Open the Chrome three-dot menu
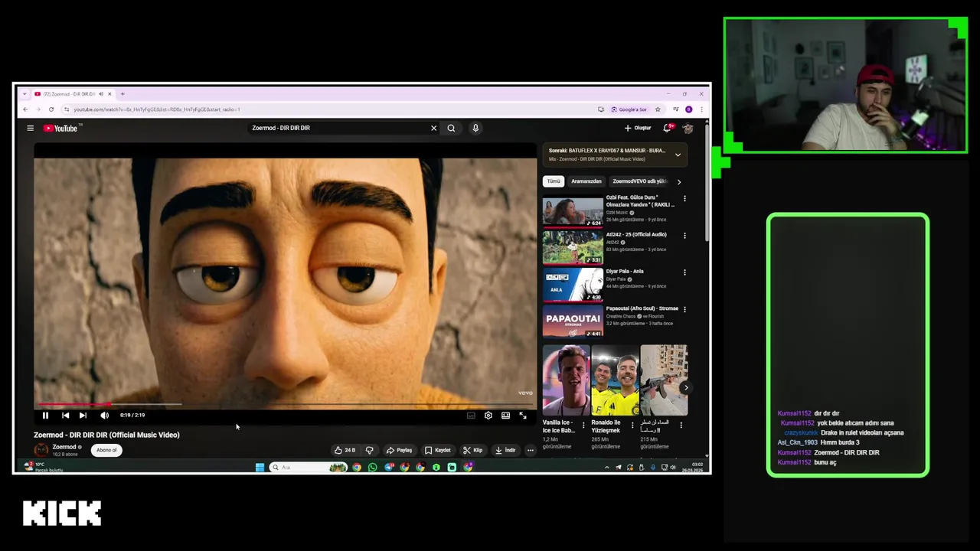This screenshot has height=551, width=980. pos(701,109)
